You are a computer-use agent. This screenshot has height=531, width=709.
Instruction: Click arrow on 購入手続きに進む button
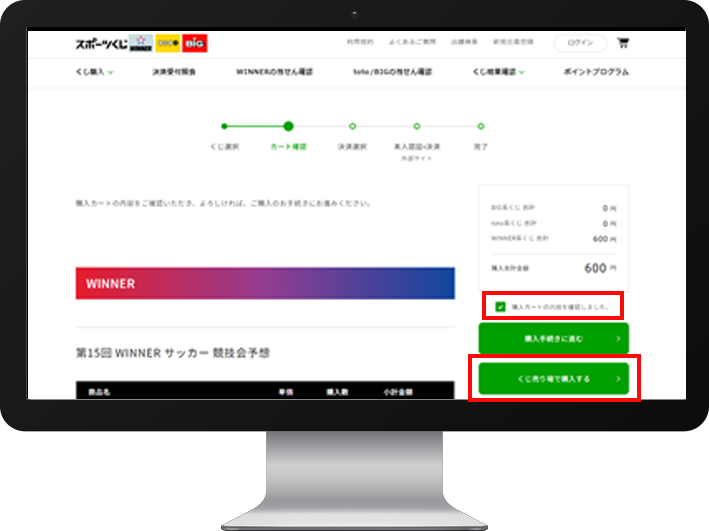click(x=618, y=339)
